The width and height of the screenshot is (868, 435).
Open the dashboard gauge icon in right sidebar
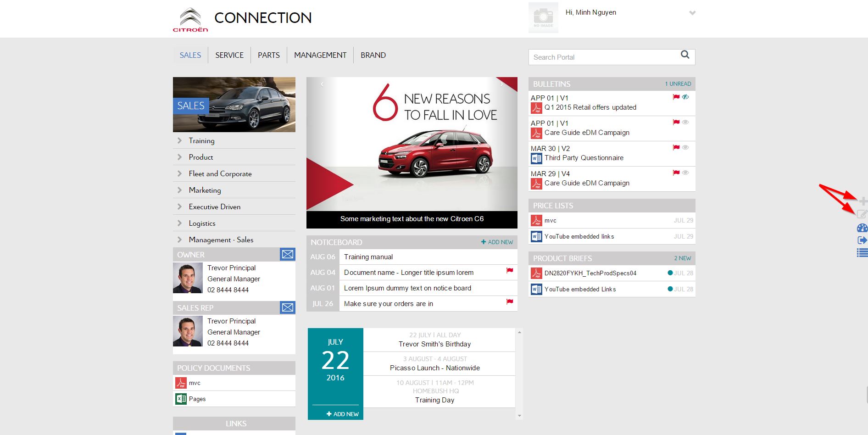pyautogui.click(x=862, y=228)
